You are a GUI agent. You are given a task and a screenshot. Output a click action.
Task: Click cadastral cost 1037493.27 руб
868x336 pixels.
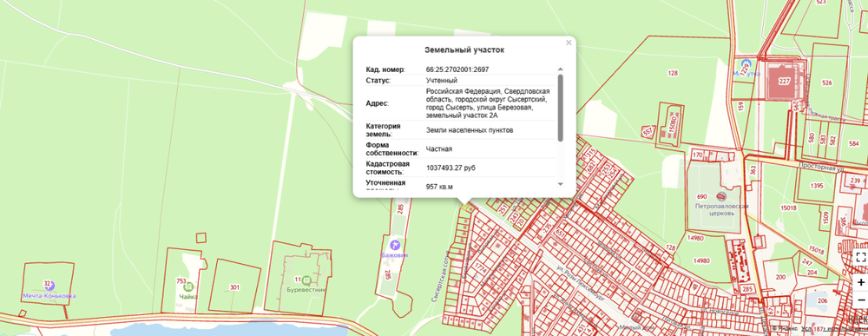451,168
